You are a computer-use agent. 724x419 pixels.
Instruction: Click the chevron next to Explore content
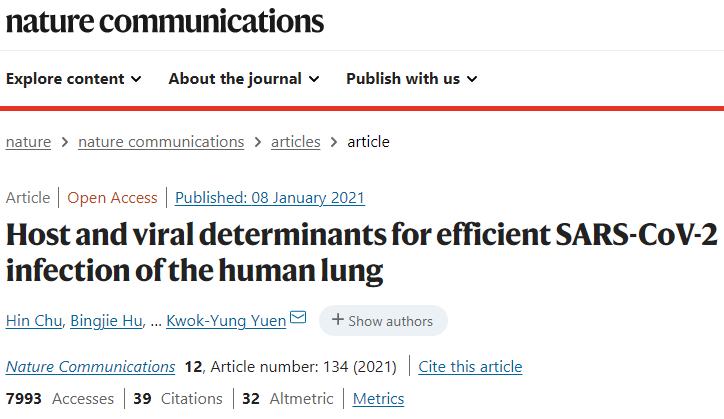136,79
